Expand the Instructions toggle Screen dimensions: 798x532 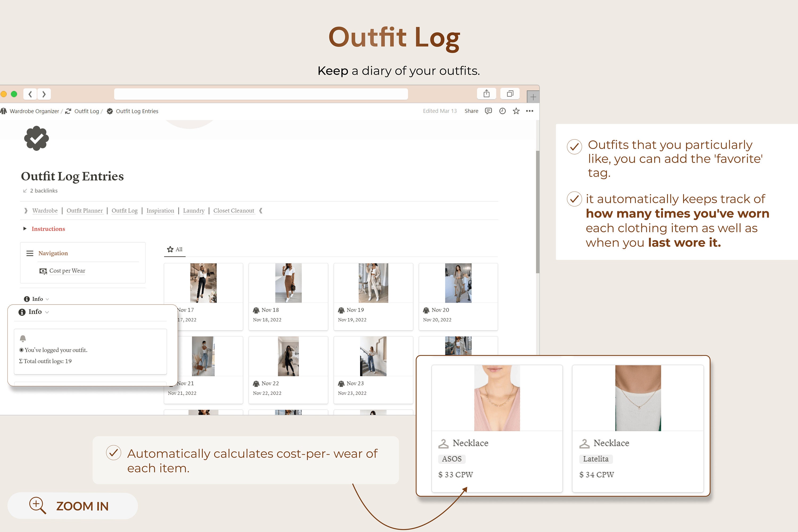pos(25,229)
